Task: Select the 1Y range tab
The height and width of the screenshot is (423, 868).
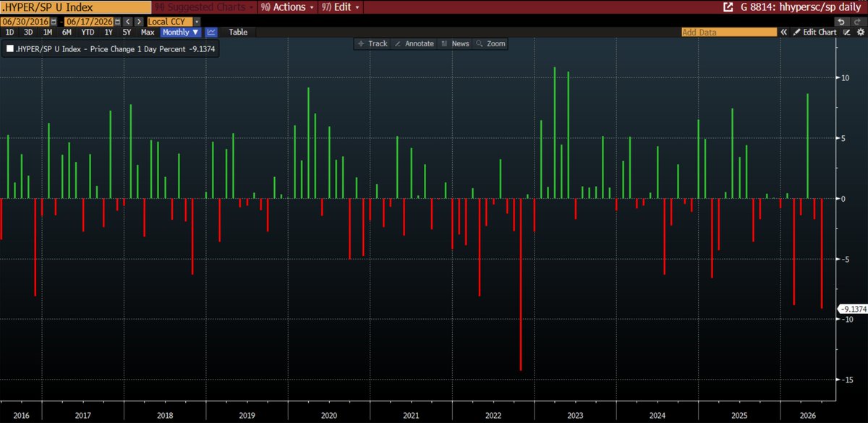Action: coord(109,32)
